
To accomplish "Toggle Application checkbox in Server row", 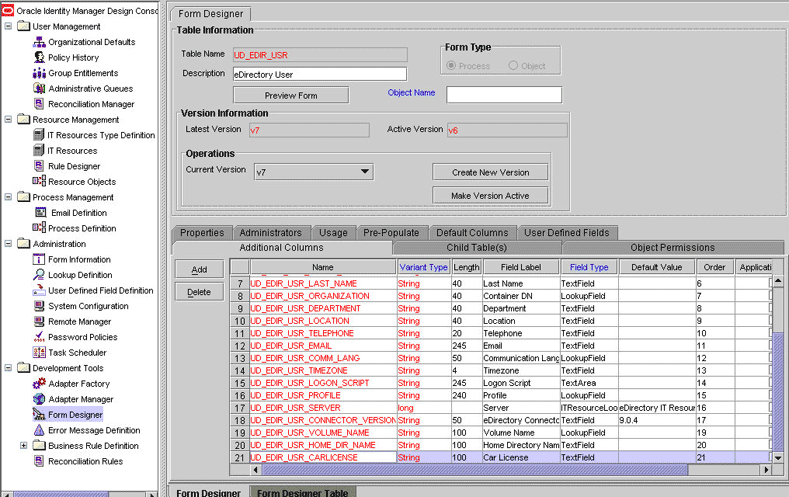I will 770,407.
